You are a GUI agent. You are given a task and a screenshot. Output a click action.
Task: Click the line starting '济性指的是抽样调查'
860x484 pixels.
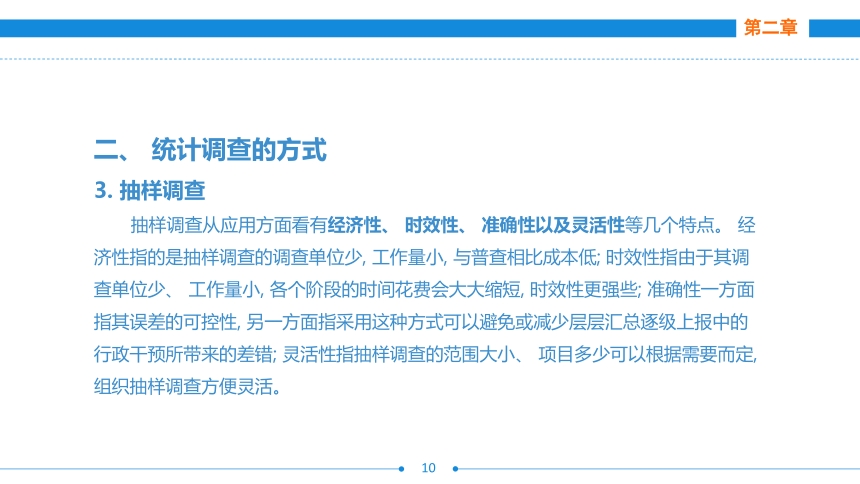(x=421, y=257)
